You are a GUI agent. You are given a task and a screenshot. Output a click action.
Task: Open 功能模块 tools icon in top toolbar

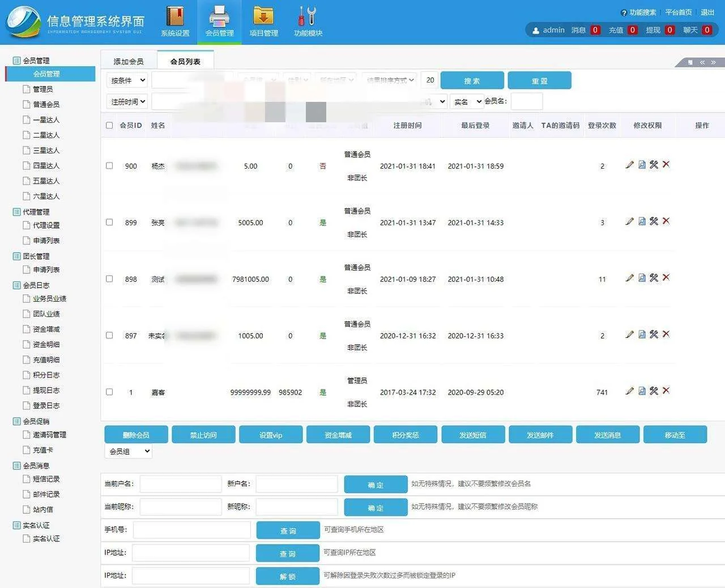pyautogui.click(x=308, y=17)
